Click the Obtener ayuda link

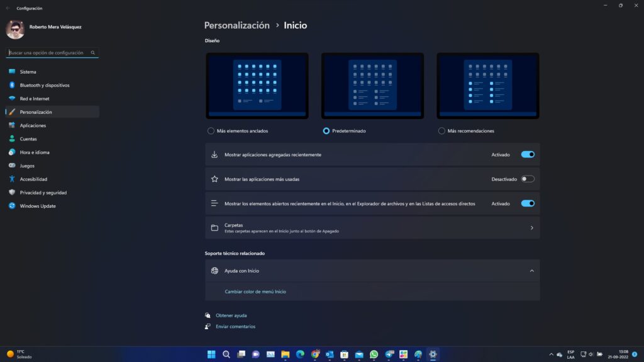coord(231,315)
